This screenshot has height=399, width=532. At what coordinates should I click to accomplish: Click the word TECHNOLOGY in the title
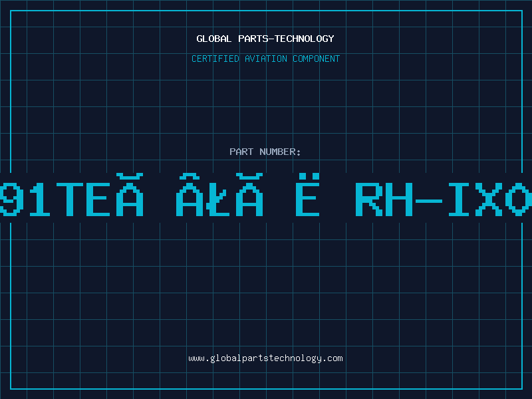point(305,39)
